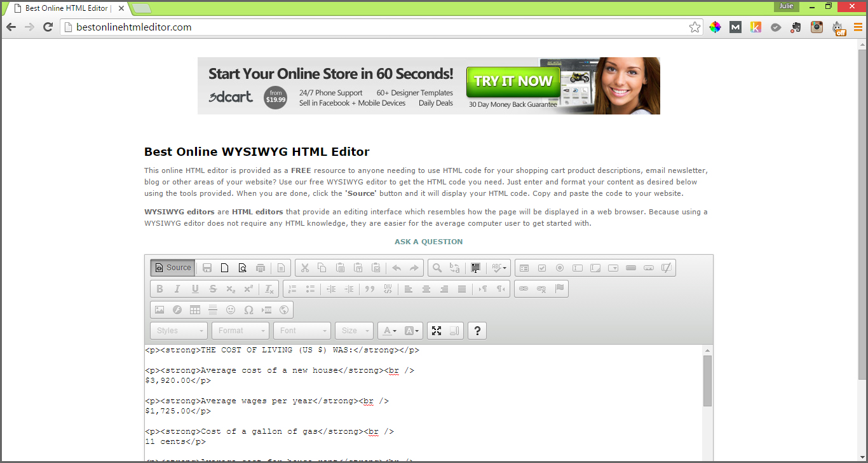
Task: Toggle the bulleted list button
Action: [310, 289]
